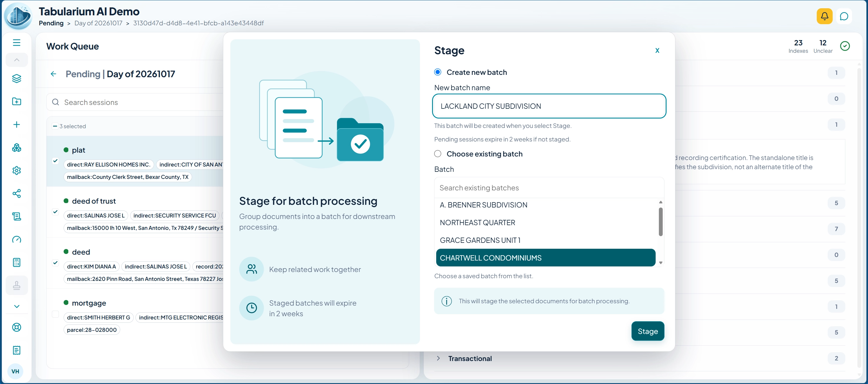Select CHARTWELL CONDOMINIUMS batch
868x384 pixels.
tap(545, 258)
